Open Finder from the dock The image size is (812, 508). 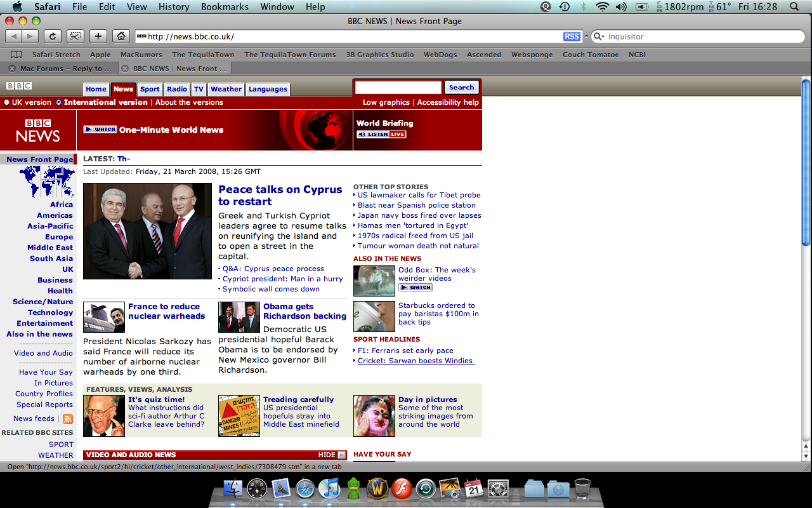pos(233,489)
